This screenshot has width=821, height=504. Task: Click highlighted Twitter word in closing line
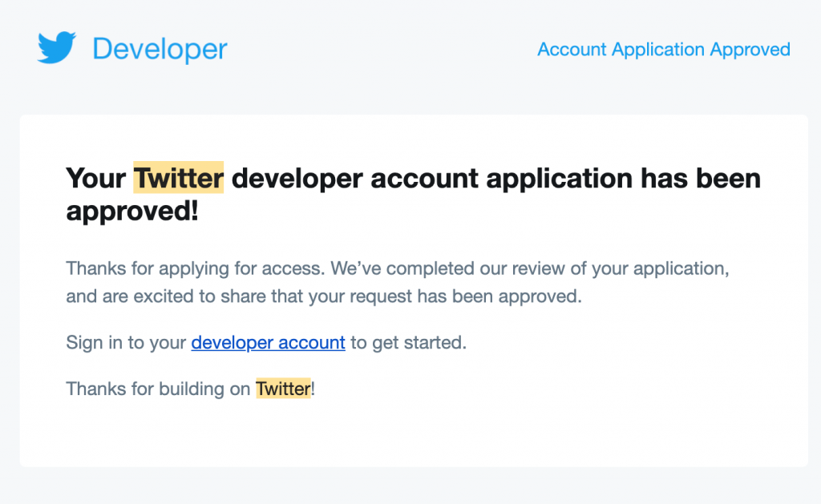(283, 389)
